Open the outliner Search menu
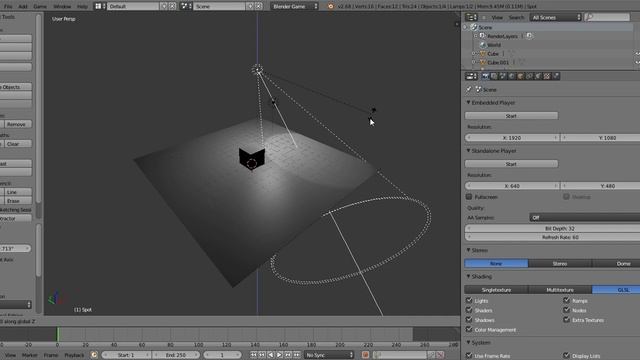This screenshot has width=640, height=360. pyautogui.click(x=516, y=18)
